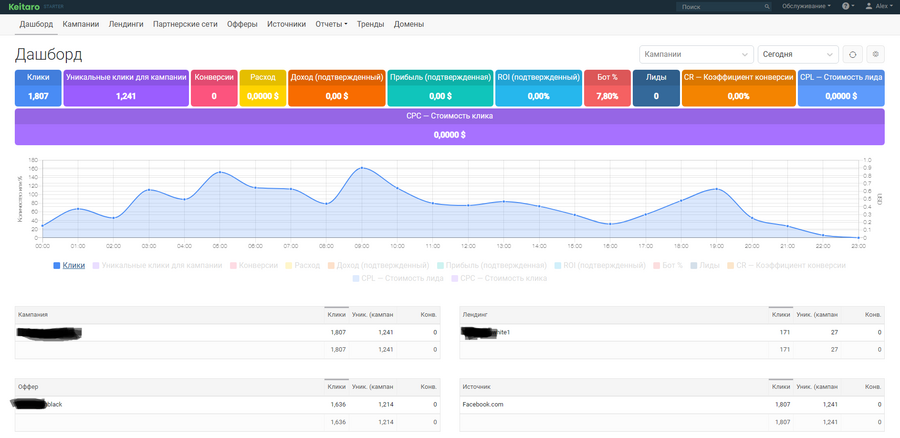Open the Обслуживание menu
The image size is (900, 438).
[806, 6]
